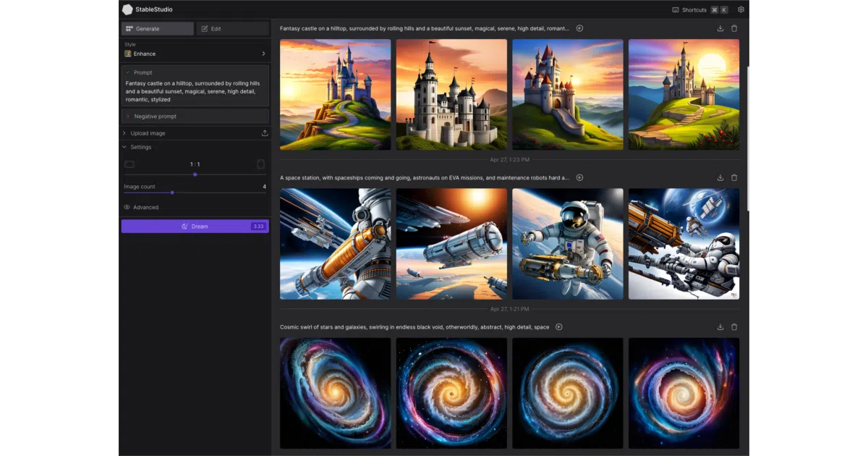
Task: Click the Cosmic swirl prompt title text
Action: (x=414, y=327)
